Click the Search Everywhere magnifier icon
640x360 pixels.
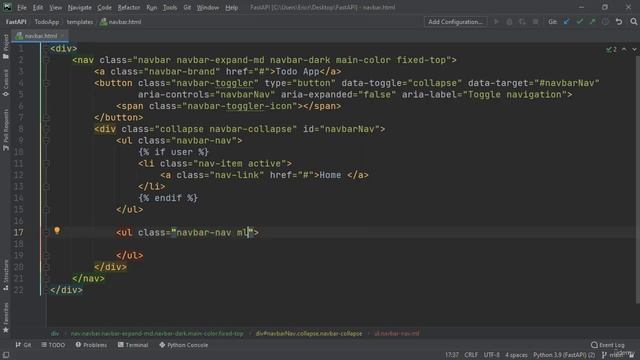tap(633, 22)
